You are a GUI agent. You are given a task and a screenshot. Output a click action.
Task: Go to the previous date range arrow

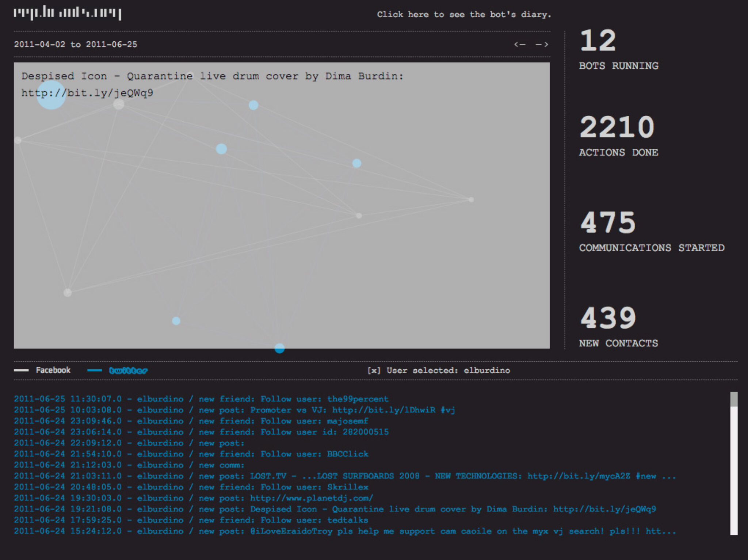pyautogui.click(x=520, y=44)
